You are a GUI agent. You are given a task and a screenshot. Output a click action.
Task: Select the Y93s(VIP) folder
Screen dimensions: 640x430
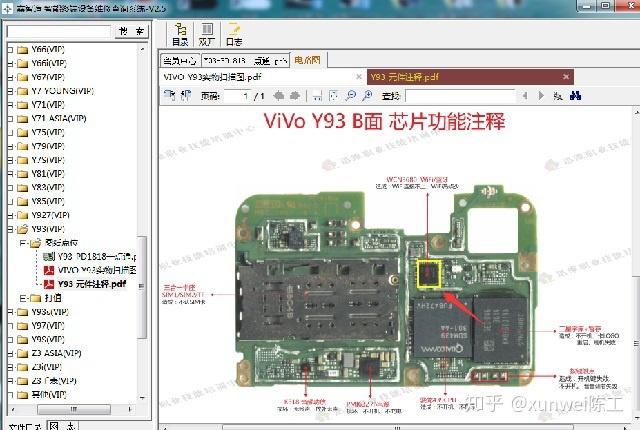(x=50, y=312)
